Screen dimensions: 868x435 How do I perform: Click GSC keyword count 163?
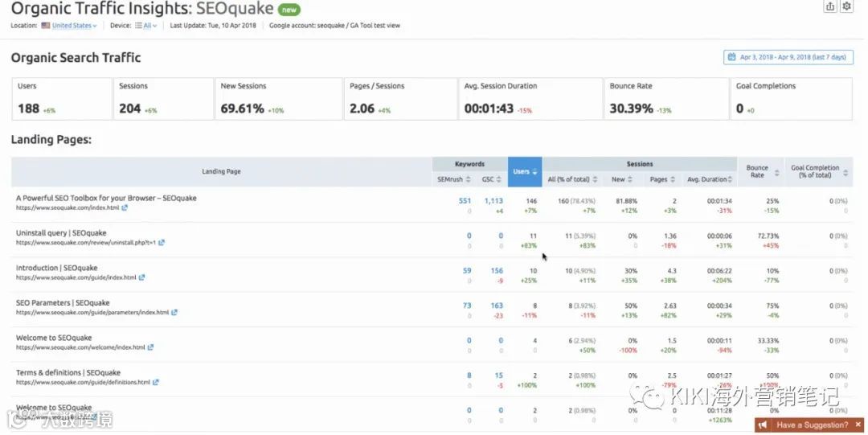pyautogui.click(x=497, y=306)
